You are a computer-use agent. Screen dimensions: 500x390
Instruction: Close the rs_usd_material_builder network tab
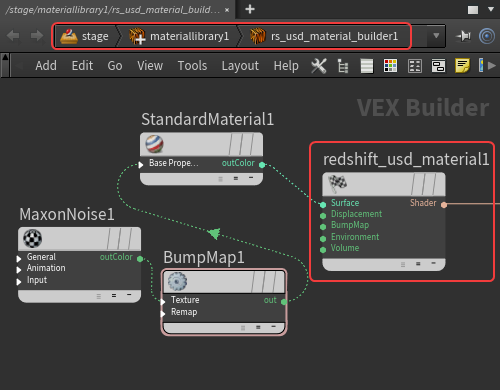(x=227, y=10)
